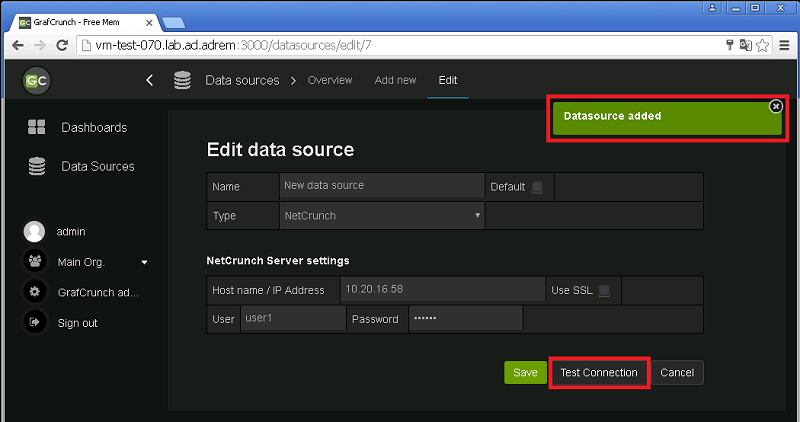Image resolution: width=800 pixels, height=422 pixels.
Task: Open Data Sources from sidebar
Action: point(97,166)
